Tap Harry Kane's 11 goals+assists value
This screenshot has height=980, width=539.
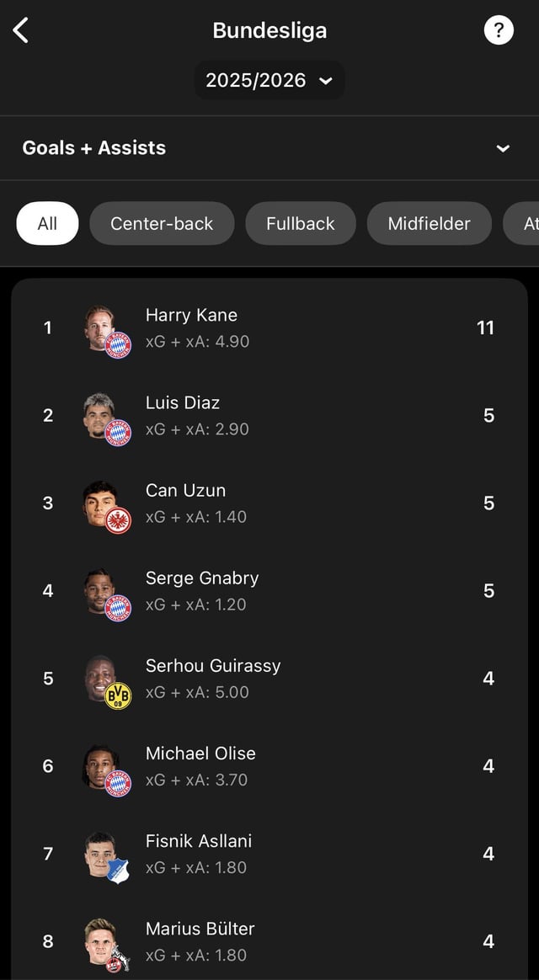tap(485, 328)
